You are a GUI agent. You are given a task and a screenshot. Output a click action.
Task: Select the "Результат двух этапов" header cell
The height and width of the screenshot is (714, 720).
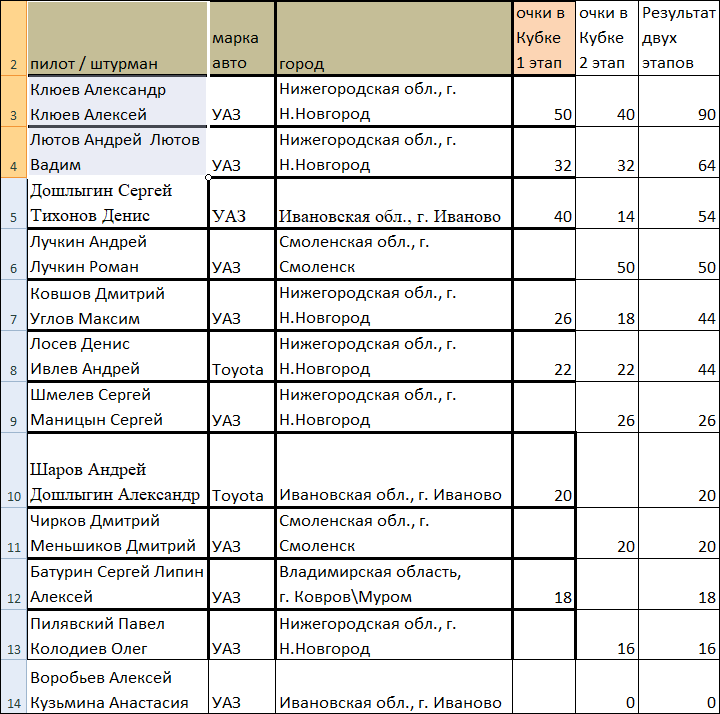point(679,38)
